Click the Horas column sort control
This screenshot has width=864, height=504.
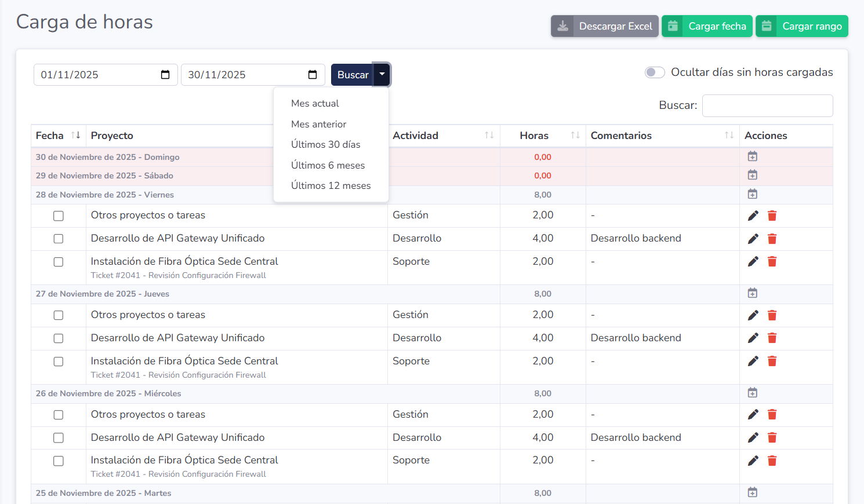pyautogui.click(x=575, y=135)
